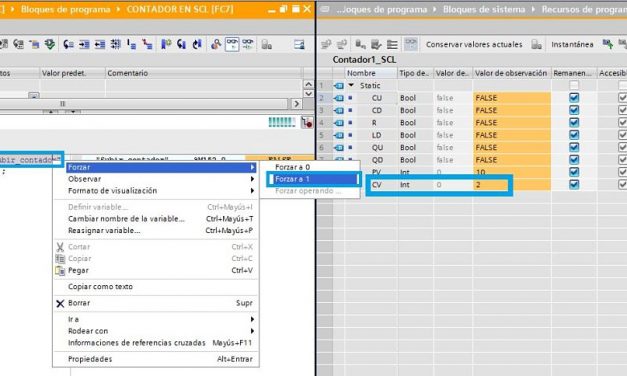Screen dimensions: 627x376
Task: Click the glasses icon with arrows in the FC7 toolbar
Action: point(248,44)
